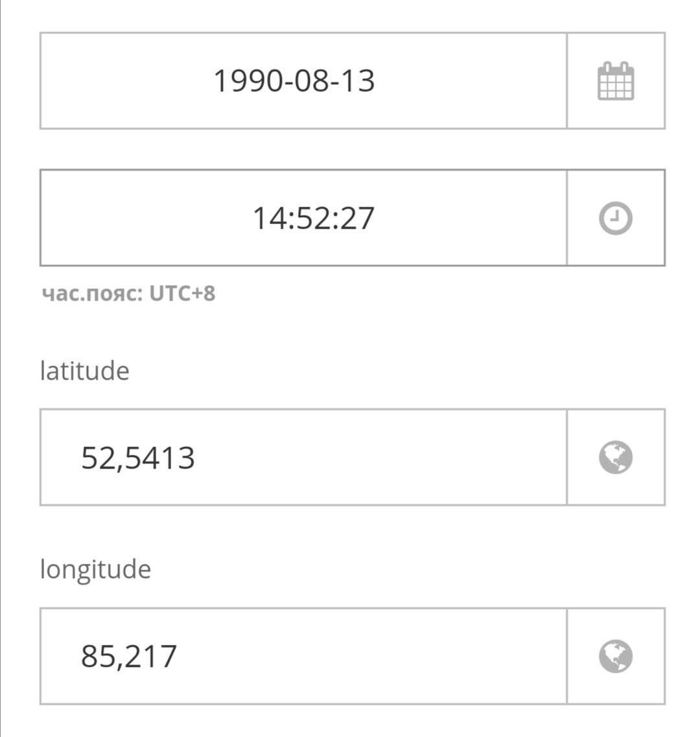
Task: Click the longitude label
Action: click(95, 570)
